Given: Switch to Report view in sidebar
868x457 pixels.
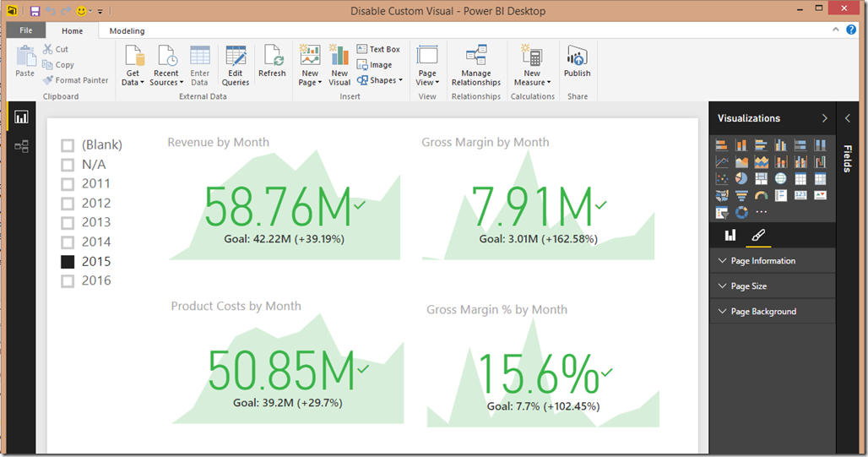Looking at the screenshot, I should point(22,117).
